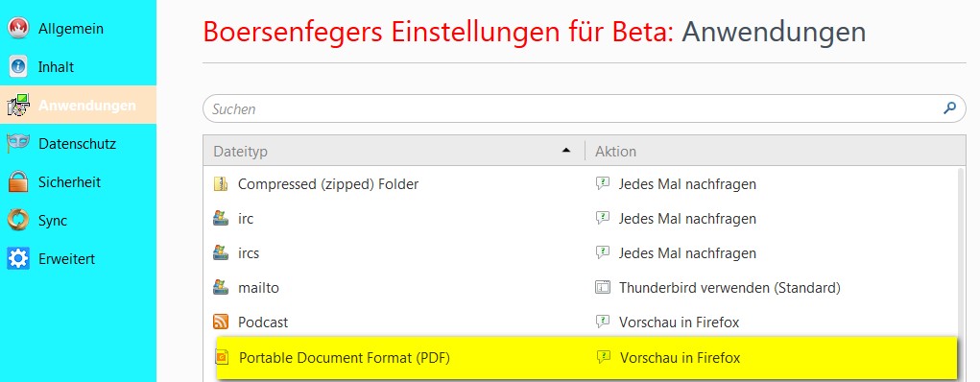Click ask icon in ircs row
This screenshot has height=382, width=980.
pos(602,252)
